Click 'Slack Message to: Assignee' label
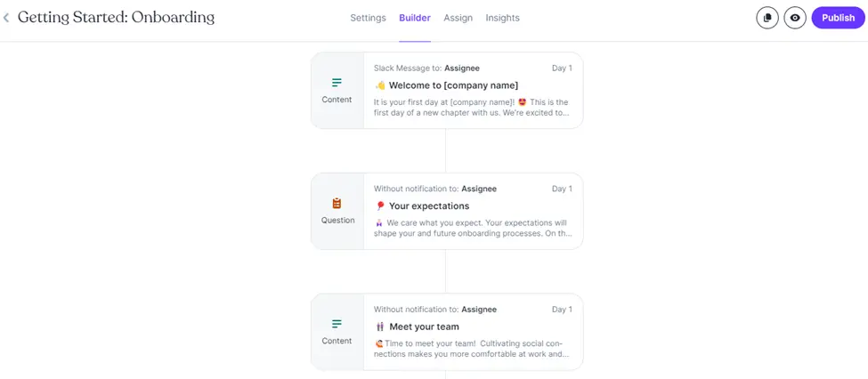This screenshot has width=868, height=379. click(x=426, y=68)
